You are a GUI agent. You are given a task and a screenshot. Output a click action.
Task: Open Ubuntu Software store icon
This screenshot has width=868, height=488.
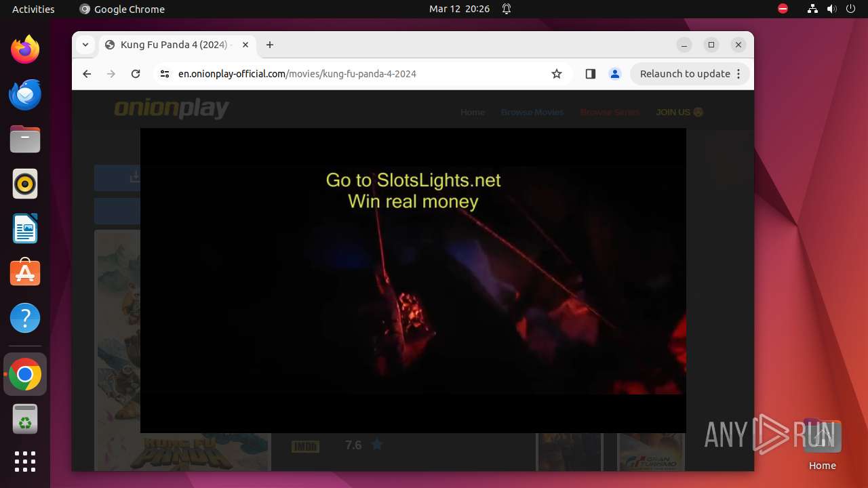(25, 273)
